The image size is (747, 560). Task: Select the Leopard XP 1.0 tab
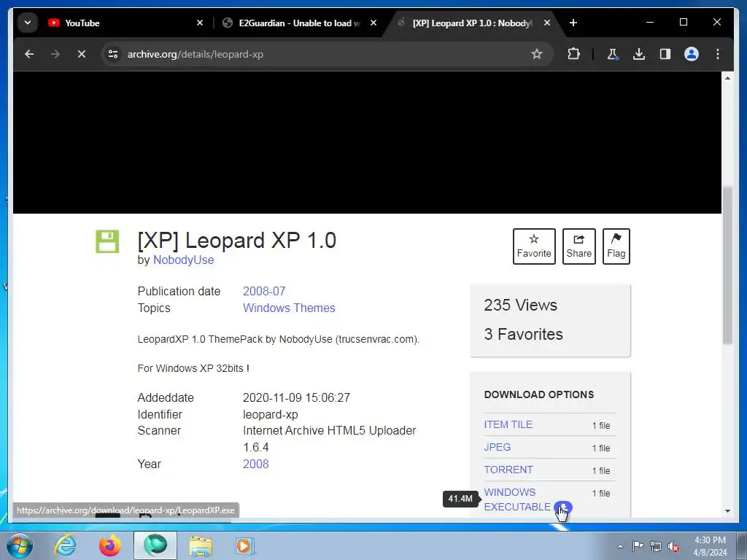[472, 23]
